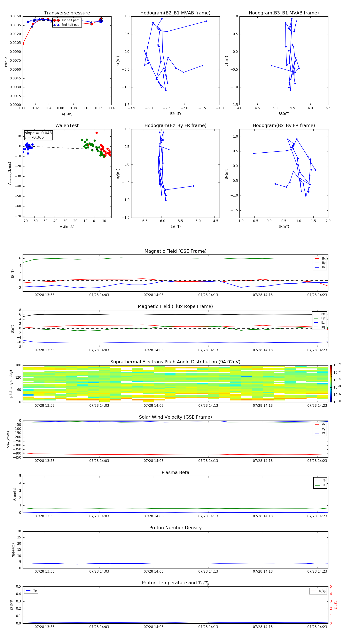Screen dimensions: 351x644
Task: Click the highest red point in the WalenTest scatter
Action: point(97,133)
